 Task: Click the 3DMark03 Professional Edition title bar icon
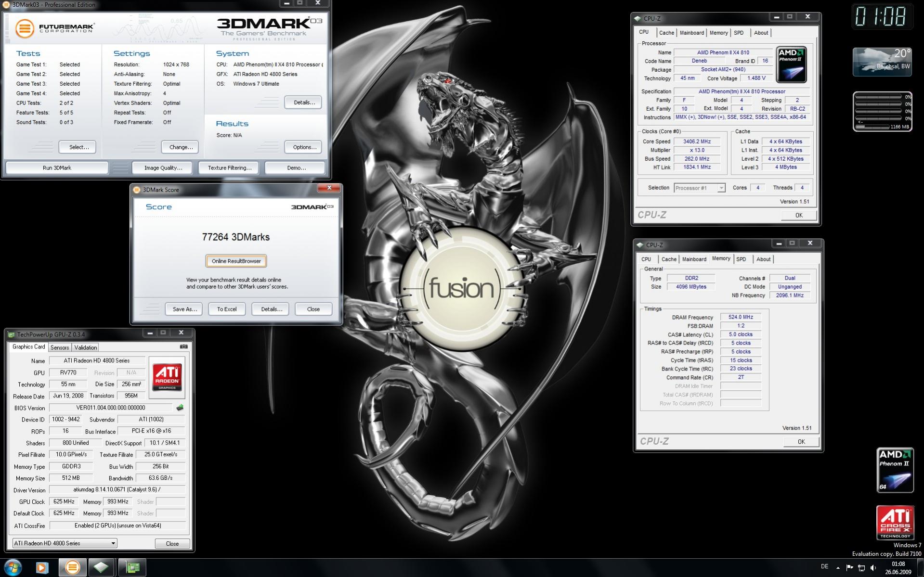(6, 5)
